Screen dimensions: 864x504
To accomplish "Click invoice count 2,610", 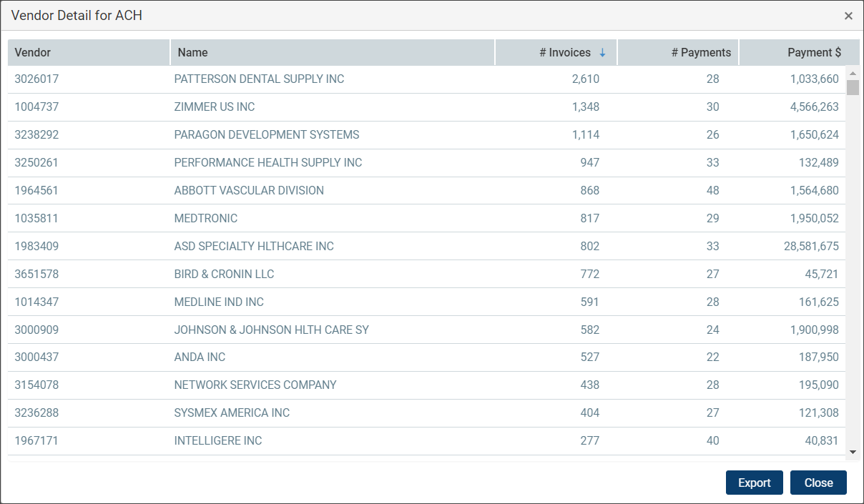I will coord(586,79).
